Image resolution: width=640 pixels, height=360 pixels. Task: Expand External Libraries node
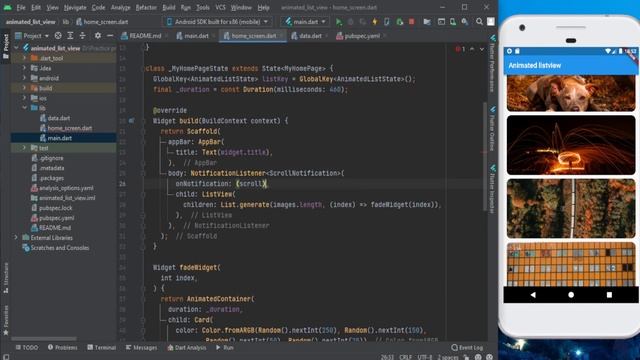[16, 238]
